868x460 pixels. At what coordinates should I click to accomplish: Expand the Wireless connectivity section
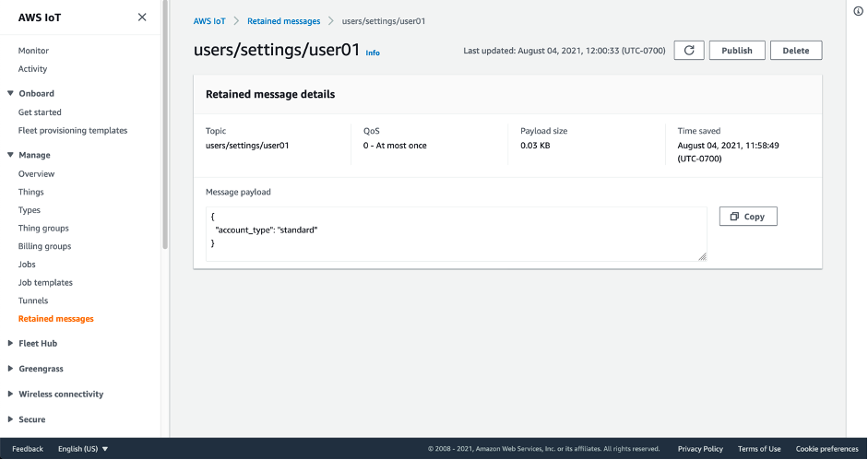point(10,395)
